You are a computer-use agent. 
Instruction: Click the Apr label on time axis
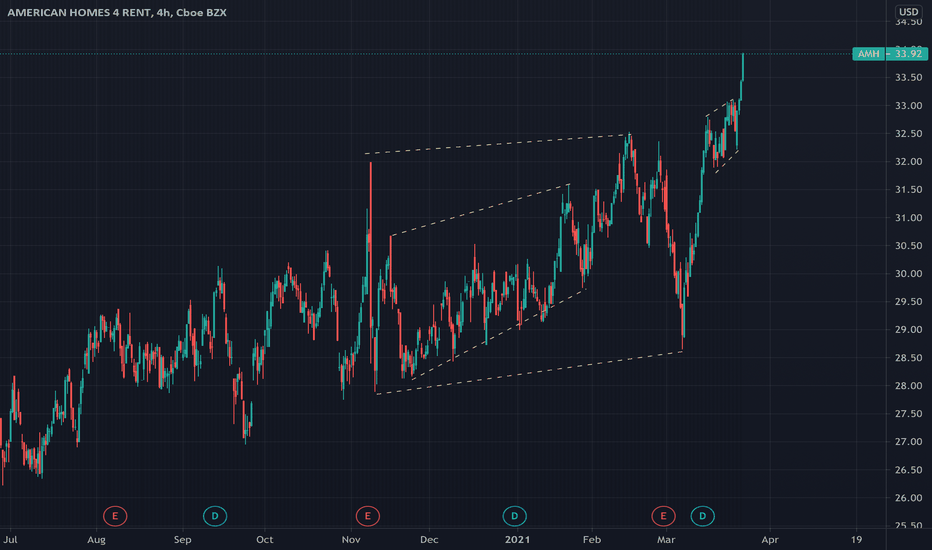(770, 539)
